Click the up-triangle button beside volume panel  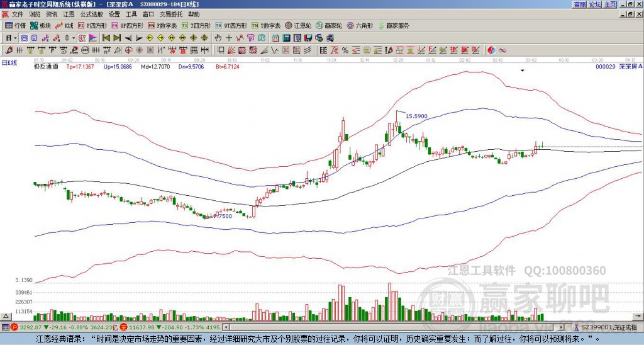click(x=6, y=317)
